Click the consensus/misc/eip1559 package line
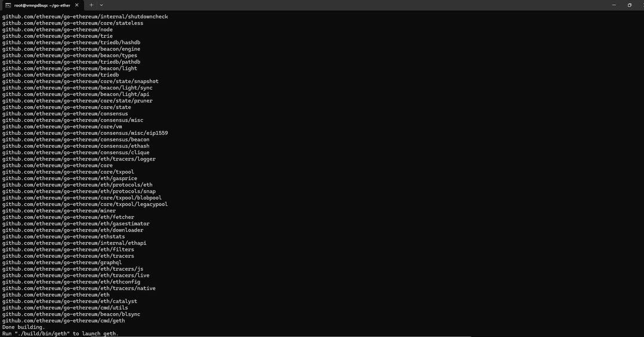Screen dimensions: 644x337 click(x=85, y=133)
